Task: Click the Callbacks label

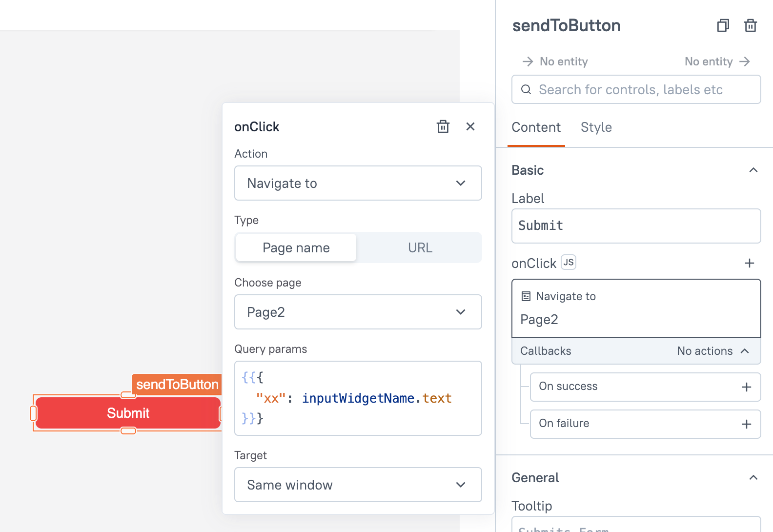Action: click(546, 351)
